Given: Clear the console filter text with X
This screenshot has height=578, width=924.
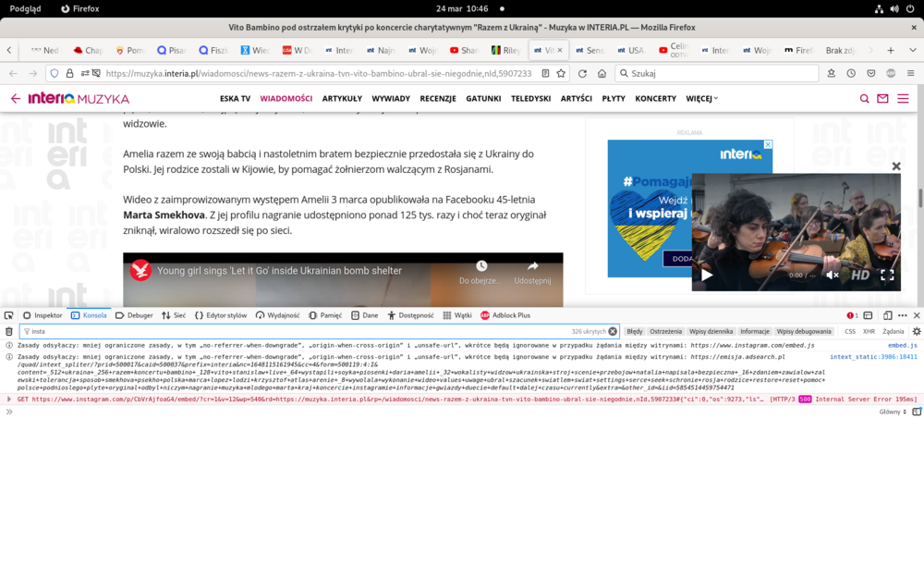Looking at the screenshot, I should tap(613, 331).
